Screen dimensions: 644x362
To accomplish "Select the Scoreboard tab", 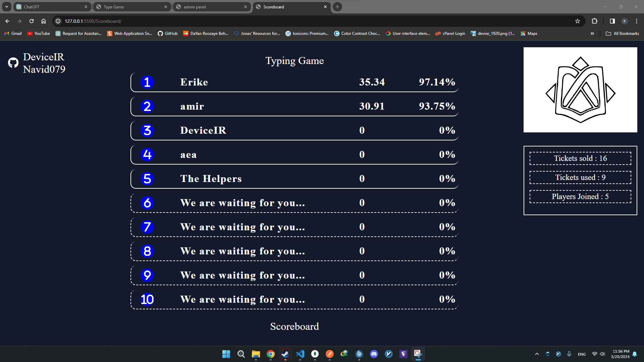I will tap(291, 7).
